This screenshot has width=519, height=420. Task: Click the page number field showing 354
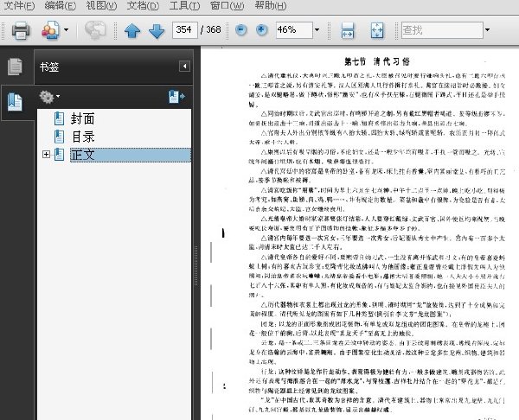[x=185, y=29]
